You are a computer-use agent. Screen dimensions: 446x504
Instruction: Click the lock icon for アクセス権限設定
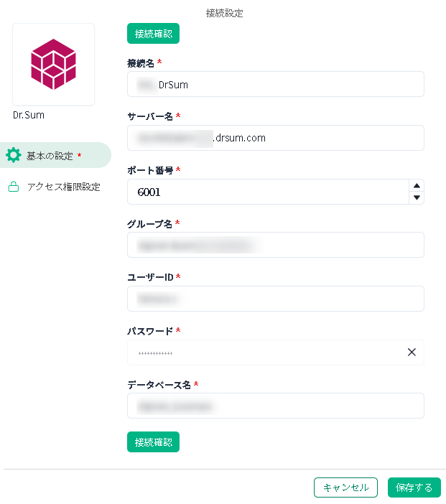13,187
